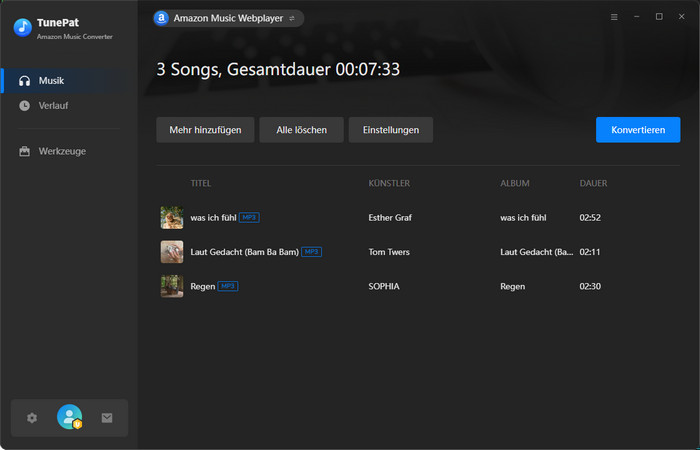Screen dimensions: 700x450
Task: Click duration "02:52"
Action: [x=590, y=218]
